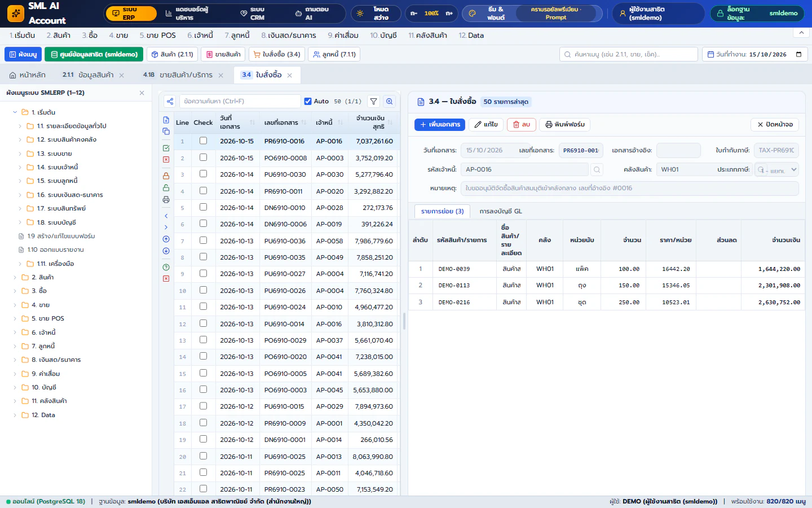This screenshot has width=812, height=508.
Task: Expand the 1.2 ระบบสินค้าคงคลัง folder
Action: pos(20,140)
